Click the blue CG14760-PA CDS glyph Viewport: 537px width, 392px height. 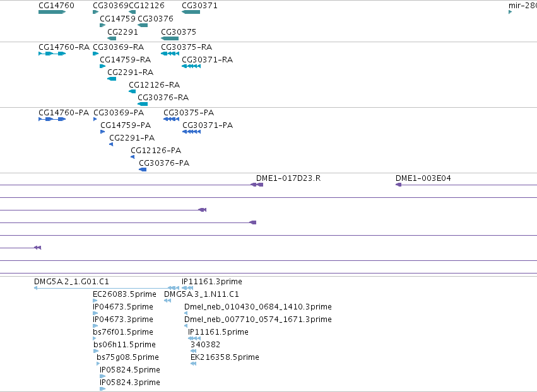tap(52, 119)
